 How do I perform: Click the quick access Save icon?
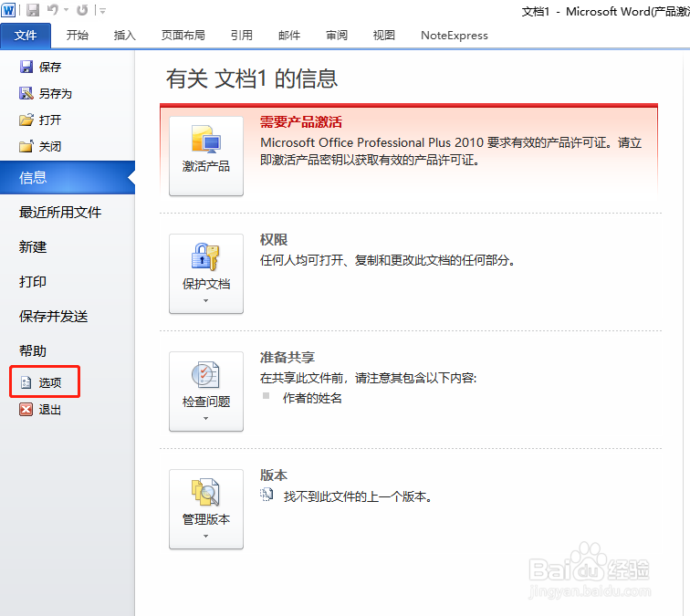coord(33,10)
